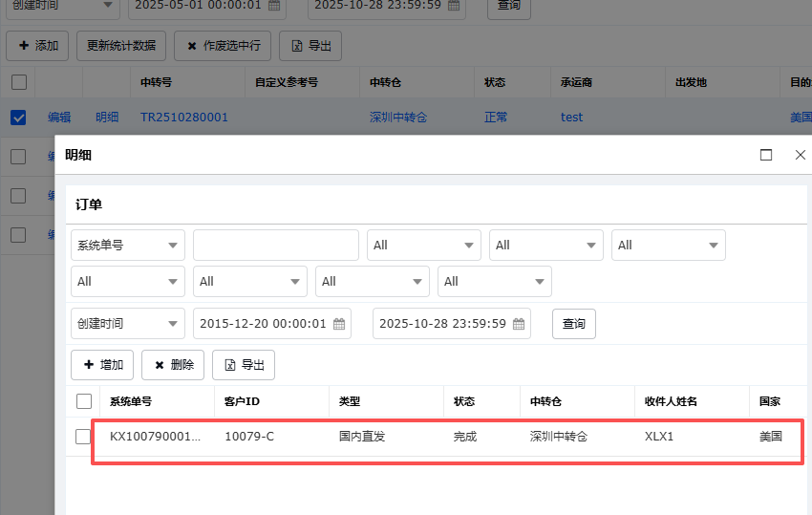812x515 pixels.
Task: Open the first All dropdown beside search box
Action: point(424,246)
